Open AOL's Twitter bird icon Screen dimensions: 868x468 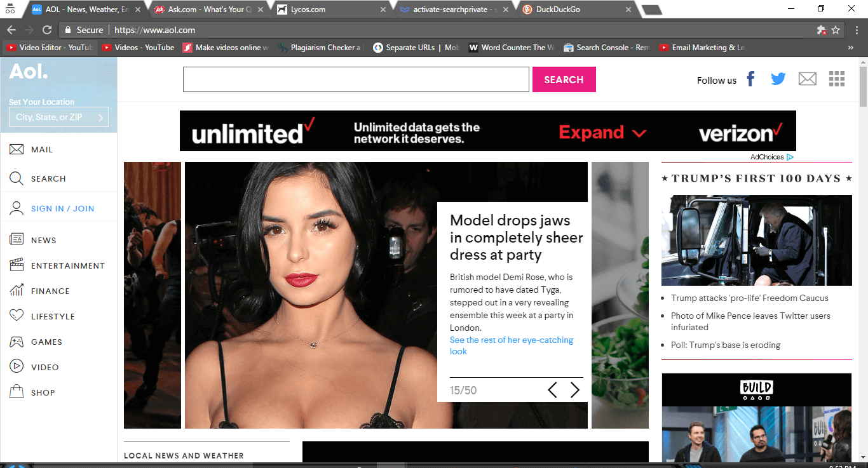tap(778, 79)
